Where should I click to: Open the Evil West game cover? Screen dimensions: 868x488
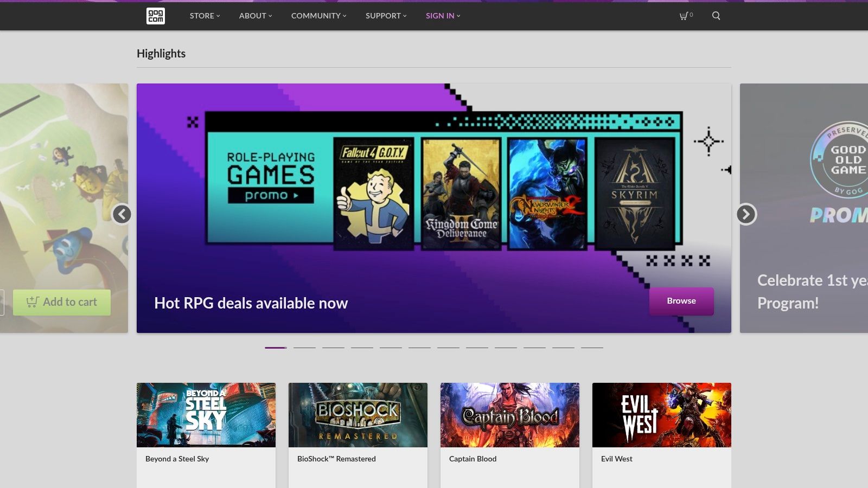[x=661, y=415]
